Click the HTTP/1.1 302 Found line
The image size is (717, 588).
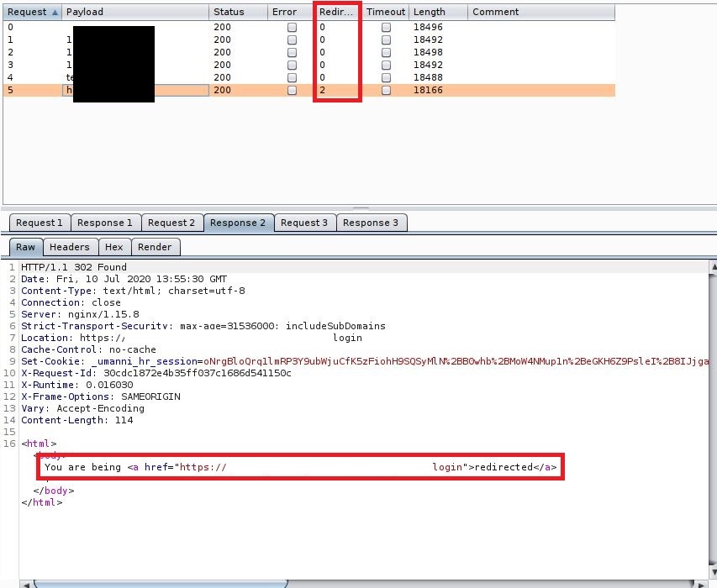click(74, 267)
